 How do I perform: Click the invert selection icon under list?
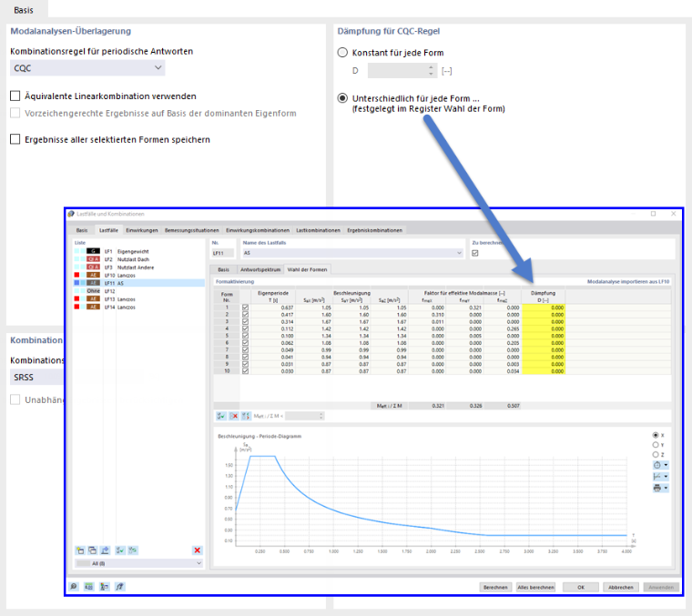click(133, 550)
